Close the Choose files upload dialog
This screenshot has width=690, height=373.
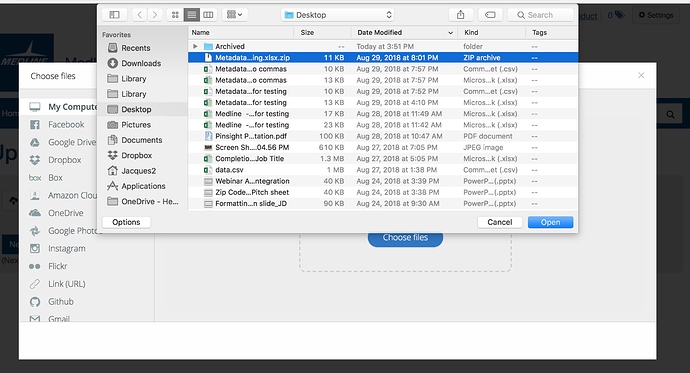[641, 76]
